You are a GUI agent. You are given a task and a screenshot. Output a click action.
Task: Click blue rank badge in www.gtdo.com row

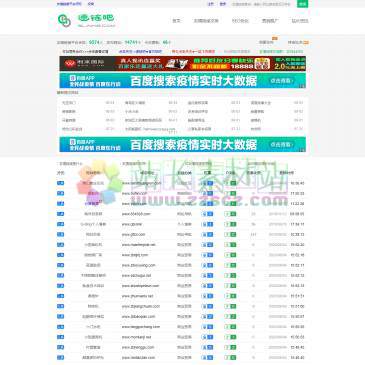click(60, 235)
